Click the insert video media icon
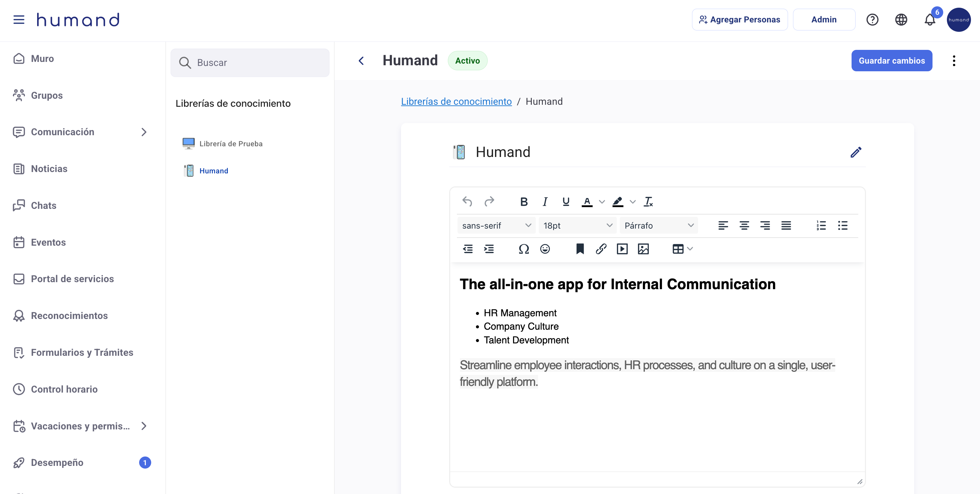The height and width of the screenshot is (494, 980). click(622, 249)
